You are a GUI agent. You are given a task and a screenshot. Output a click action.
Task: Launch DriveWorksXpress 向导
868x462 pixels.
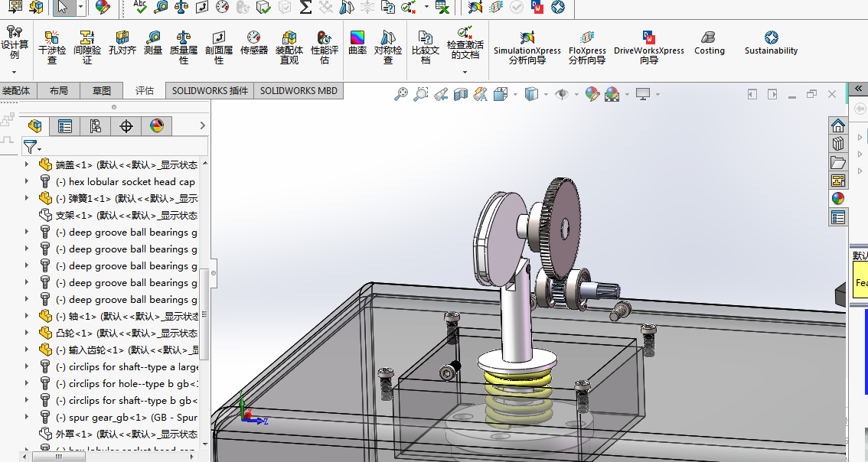(x=649, y=47)
